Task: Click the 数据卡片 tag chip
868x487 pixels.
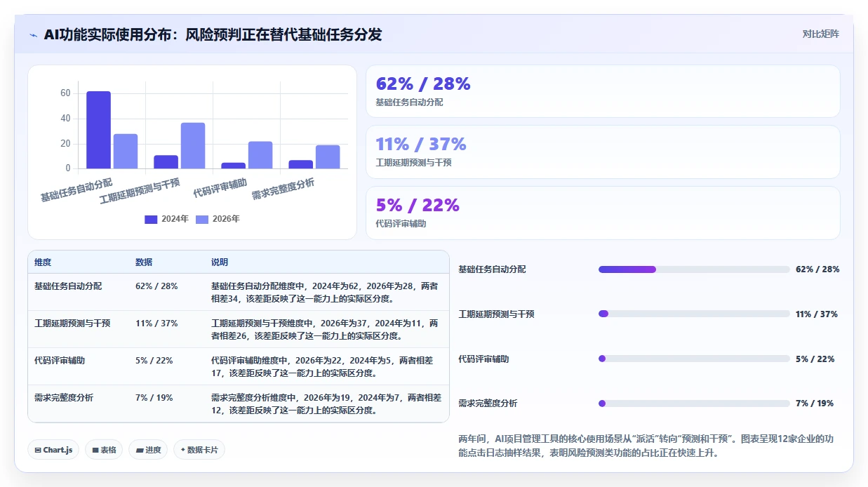Action: [x=199, y=450]
